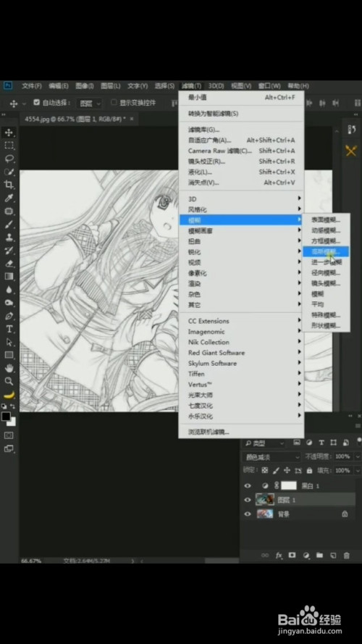Select the Path Selection arrow tool
The width and height of the screenshot is (362, 644).
tap(9, 342)
